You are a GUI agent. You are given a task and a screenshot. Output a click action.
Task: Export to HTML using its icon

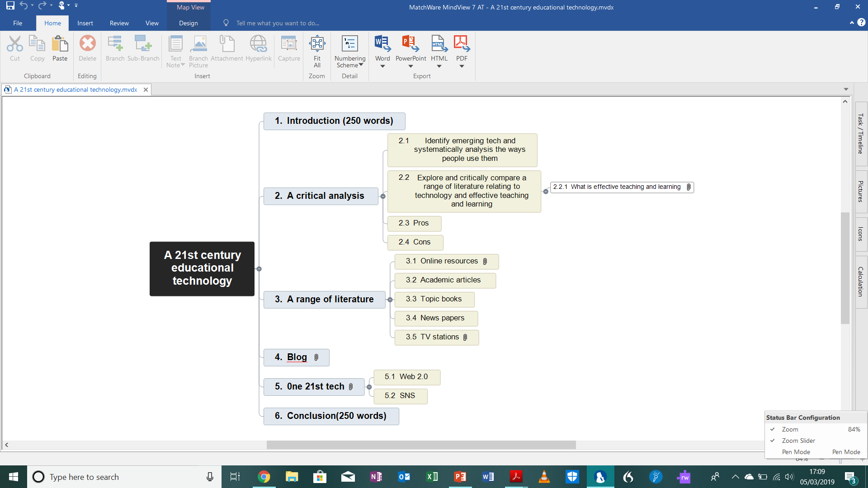tap(439, 44)
